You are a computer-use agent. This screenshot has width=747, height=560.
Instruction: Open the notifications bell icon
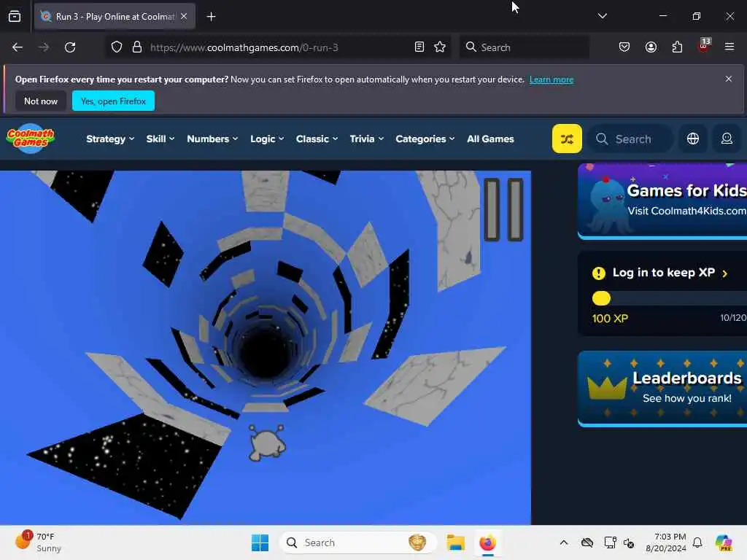697,542
